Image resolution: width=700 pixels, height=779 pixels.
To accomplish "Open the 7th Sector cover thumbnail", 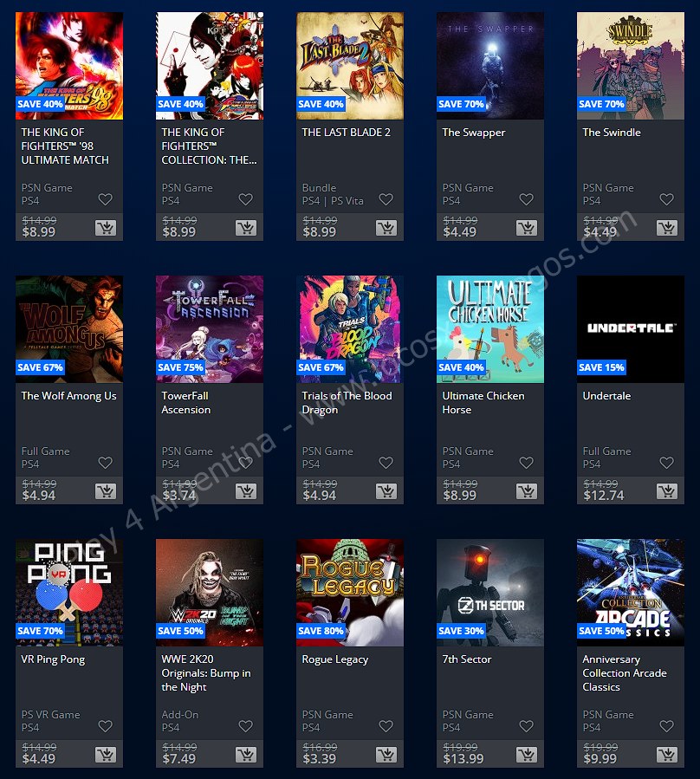I will coord(490,592).
